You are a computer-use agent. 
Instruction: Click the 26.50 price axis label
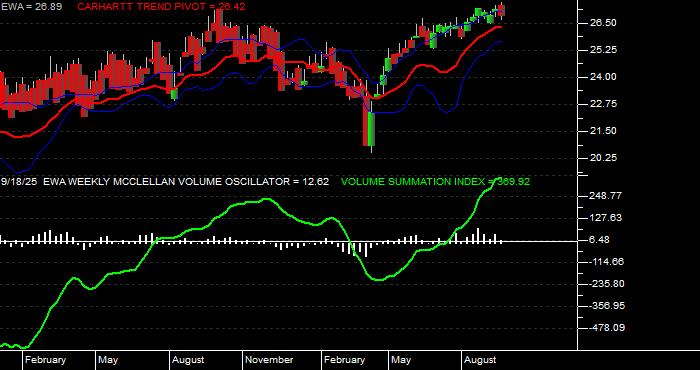(604, 23)
